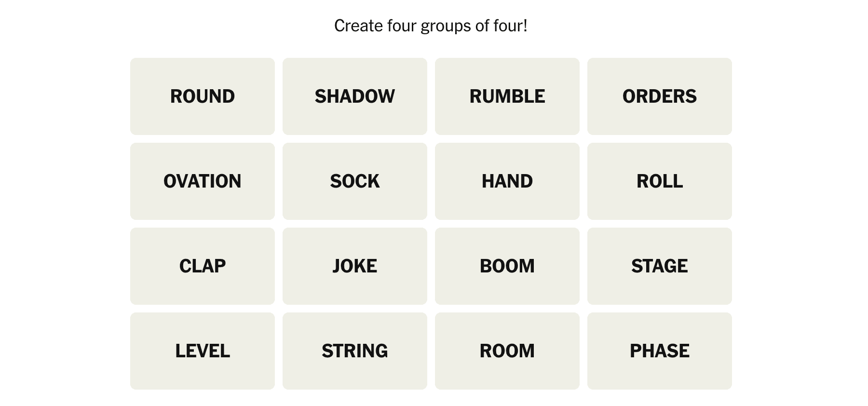The height and width of the screenshot is (406, 868).
Task: Pick the RUMBLE tile
Action: pos(507,96)
